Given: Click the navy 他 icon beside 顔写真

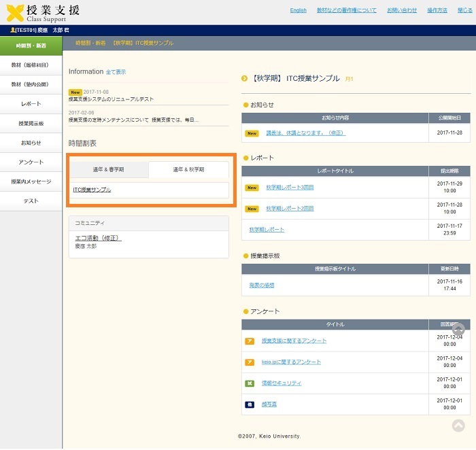Looking at the screenshot, I should pyautogui.click(x=250, y=404).
